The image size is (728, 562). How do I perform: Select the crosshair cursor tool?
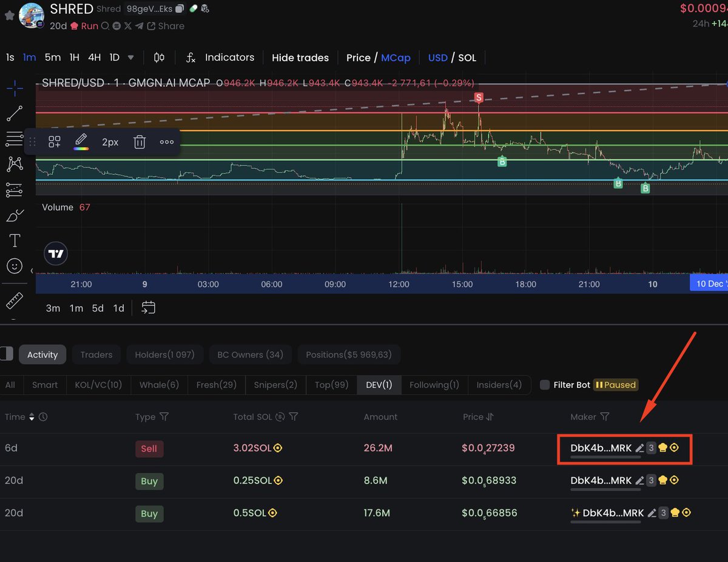coord(15,89)
